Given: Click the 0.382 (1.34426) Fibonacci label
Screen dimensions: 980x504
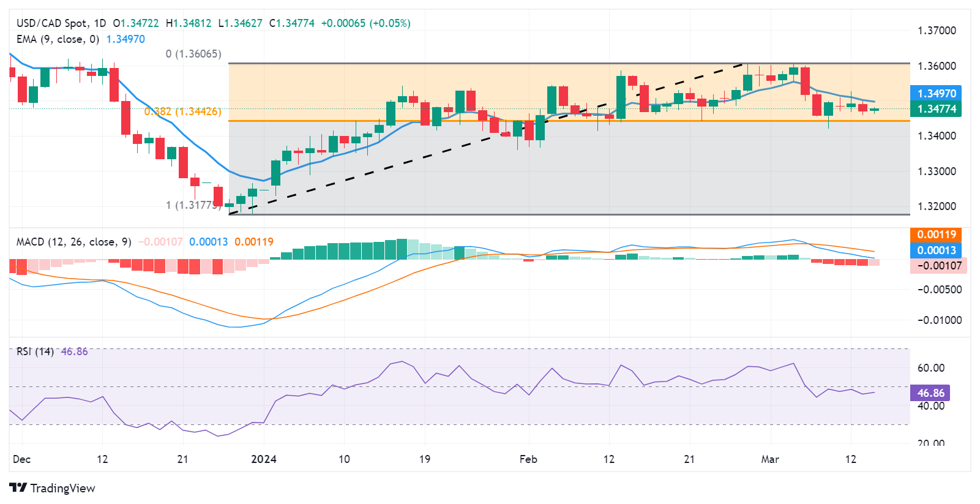Looking at the screenshot, I should click(x=183, y=111).
